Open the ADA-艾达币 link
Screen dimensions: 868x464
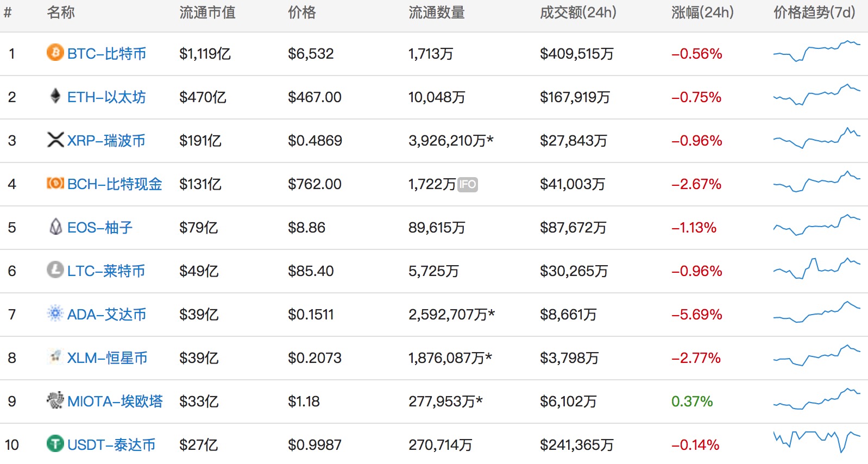pyautogui.click(x=107, y=315)
